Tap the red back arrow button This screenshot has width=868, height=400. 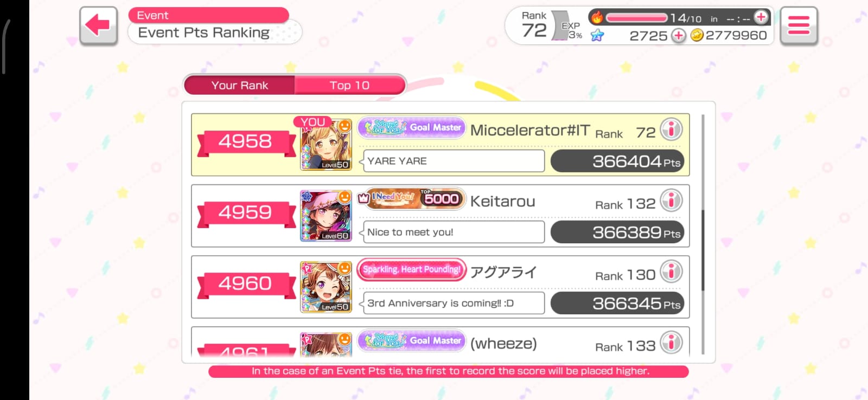[x=98, y=25]
